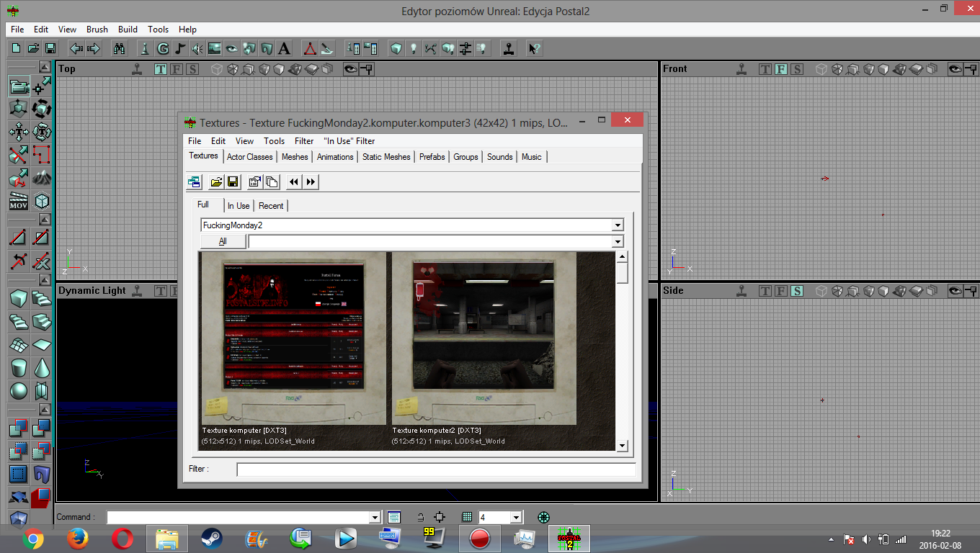Collapse the CSG operations section in left toolbox
Viewport: 980px width, 553px height.
pyautogui.click(x=45, y=411)
